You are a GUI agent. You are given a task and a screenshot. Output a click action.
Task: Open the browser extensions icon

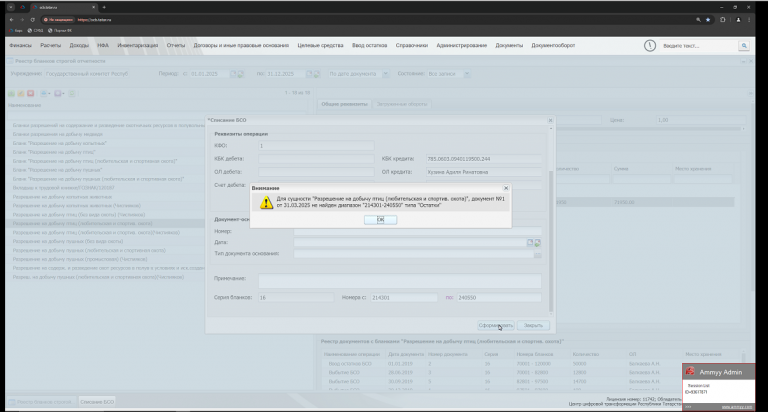tap(722, 20)
